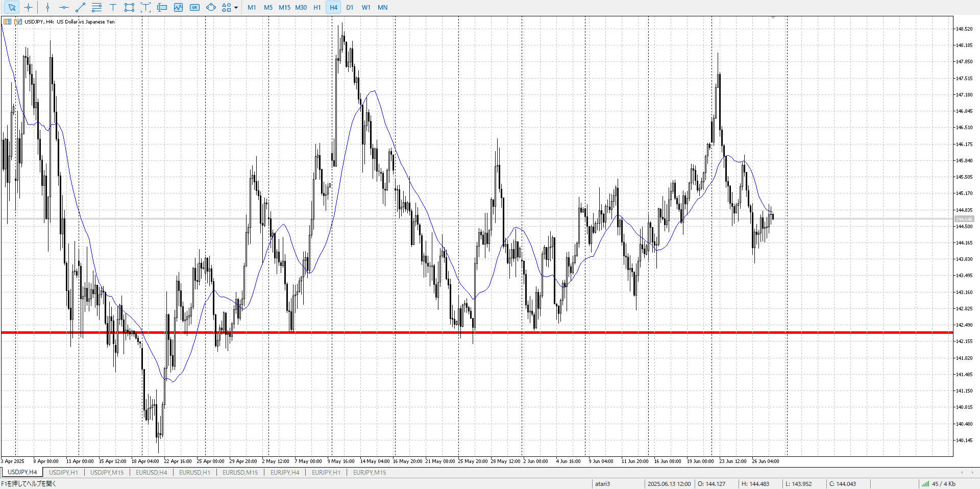Image resolution: width=980 pixels, height=489 pixels.
Task: Open the shapes objects dropdown arrow
Action: point(236,8)
